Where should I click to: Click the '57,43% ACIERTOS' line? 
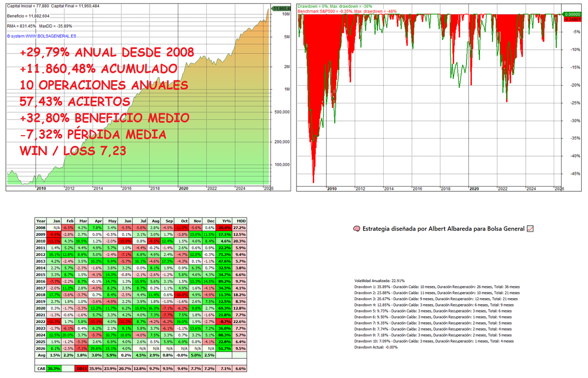(x=75, y=102)
